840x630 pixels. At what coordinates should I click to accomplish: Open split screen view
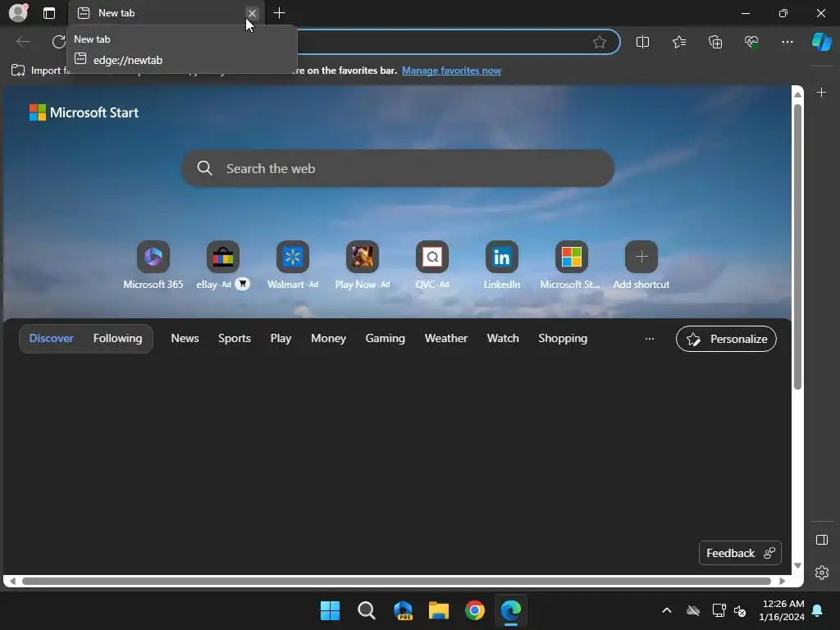coord(642,42)
